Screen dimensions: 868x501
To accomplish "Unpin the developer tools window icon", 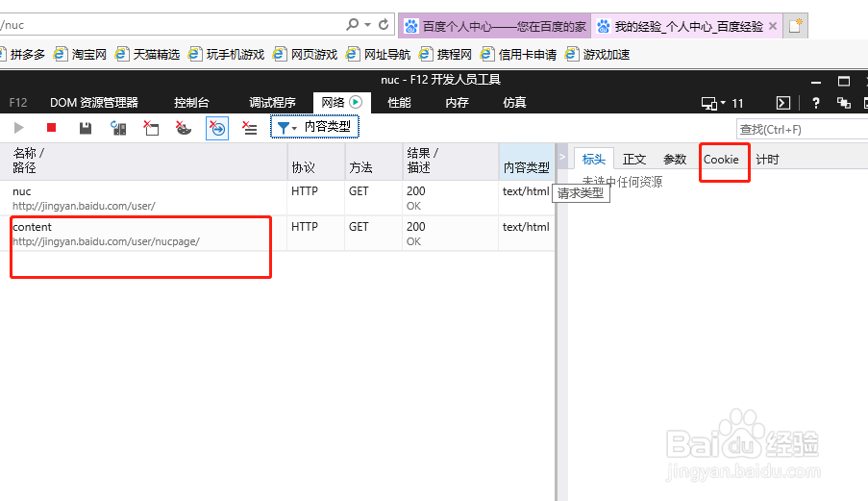I will point(844,103).
